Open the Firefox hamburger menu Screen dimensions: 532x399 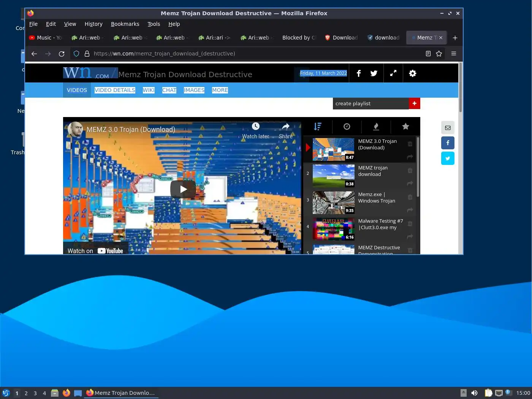(454, 54)
